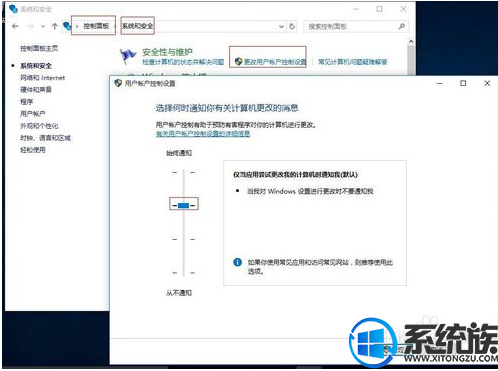Viewport: 498px width, 371px height.
Task: Click the 系统和安全 breadcrumb
Action: 137,26
